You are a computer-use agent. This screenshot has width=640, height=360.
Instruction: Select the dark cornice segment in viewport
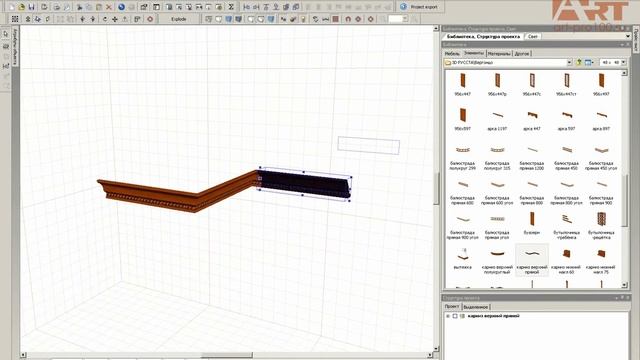point(304,184)
